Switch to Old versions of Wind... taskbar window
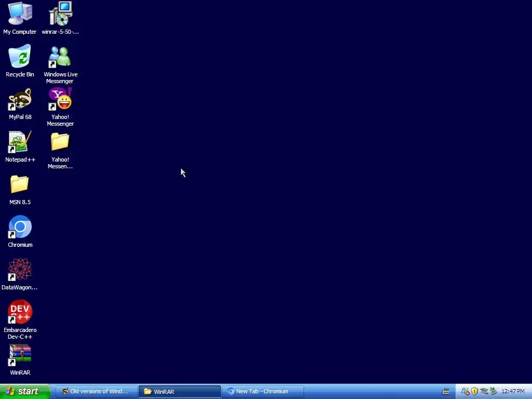 [x=96, y=391]
